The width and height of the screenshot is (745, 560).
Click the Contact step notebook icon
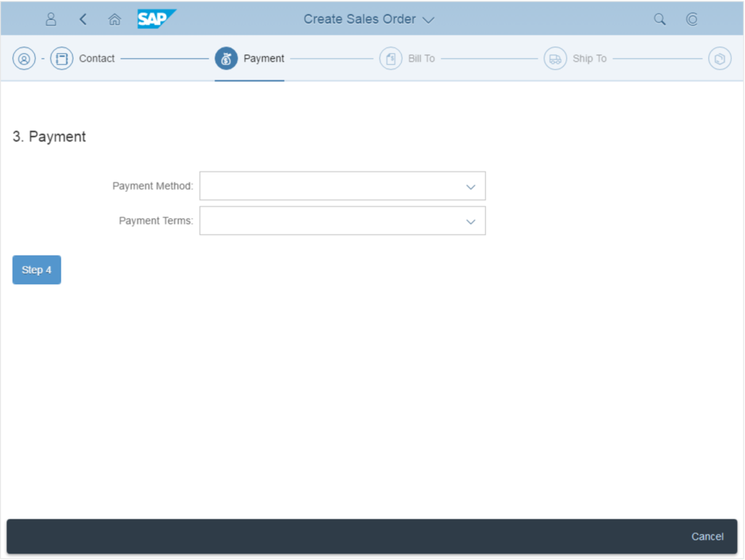pos(62,59)
